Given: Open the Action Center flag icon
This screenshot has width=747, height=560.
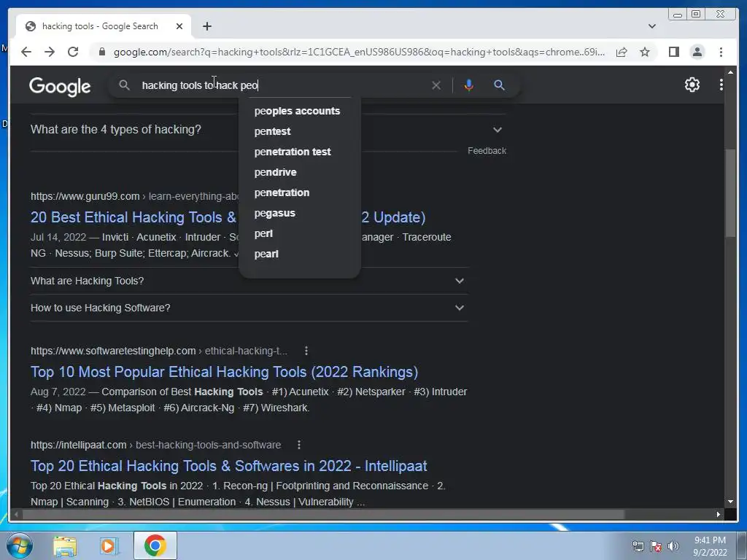Looking at the screenshot, I should [x=656, y=546].
